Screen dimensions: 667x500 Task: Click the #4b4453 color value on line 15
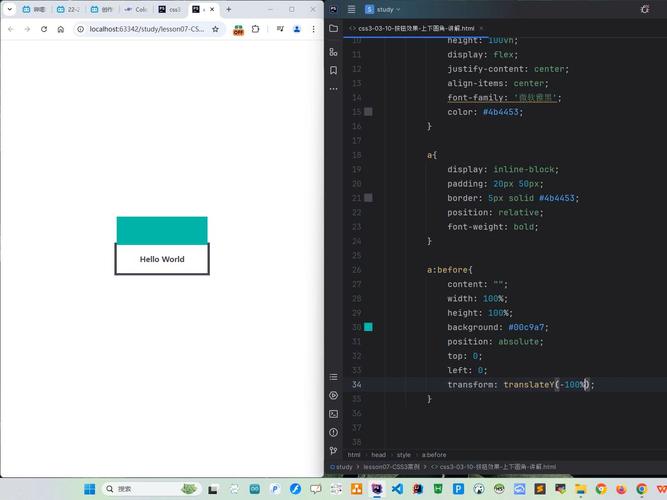(x=501, y=112)
